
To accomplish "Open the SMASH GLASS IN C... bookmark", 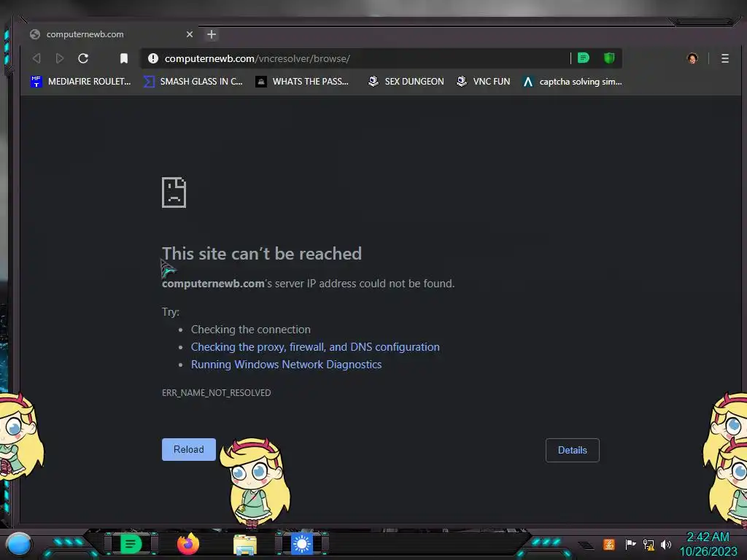I will tap(193, 82).
